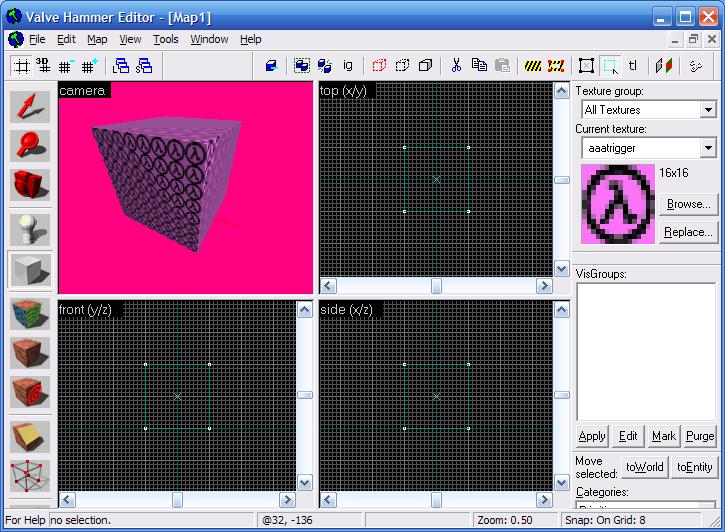725x532 pixels.
Task: Click the Smaller Grid icon
Action: (66, 66)
